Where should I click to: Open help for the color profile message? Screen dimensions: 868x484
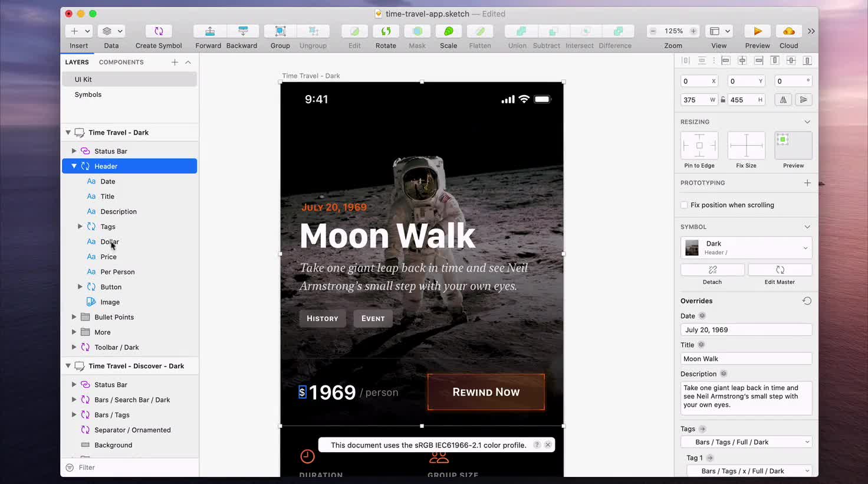click(537, 445)
